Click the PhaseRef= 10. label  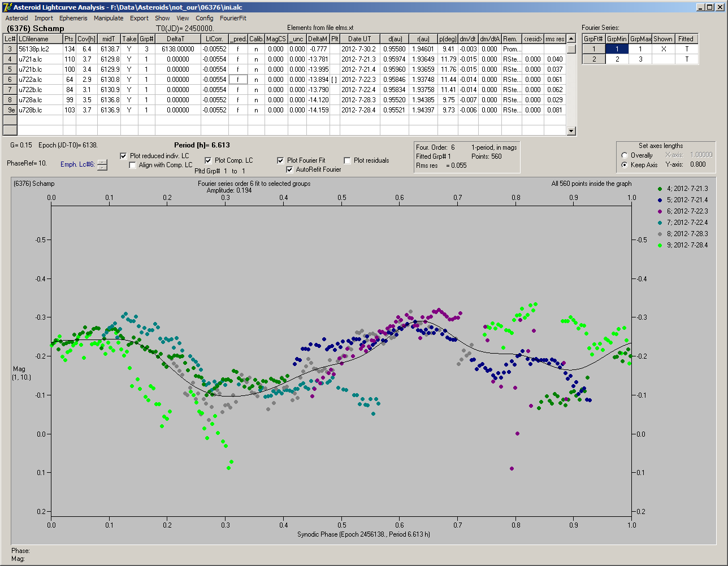point(27,163)
